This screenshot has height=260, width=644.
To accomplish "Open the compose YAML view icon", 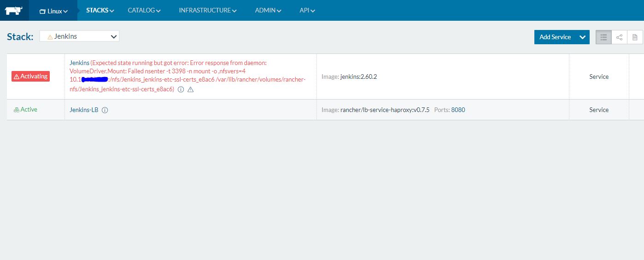I will pos(635,37).
